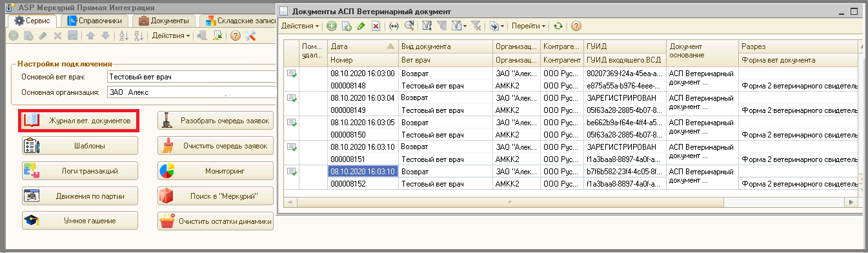Image resolution: width=868 pixels, height=253 pixels.
Task: Open filter and sorting settings icon
Action: point(427,26)
